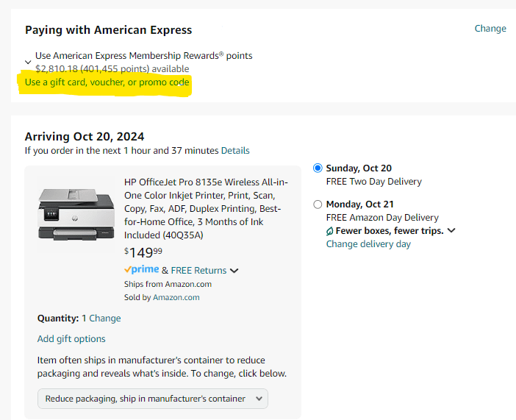Expand American Express Membership Rewards points
Image resolution: width=516 pixels, height=420 pixels.
point(28,63)
